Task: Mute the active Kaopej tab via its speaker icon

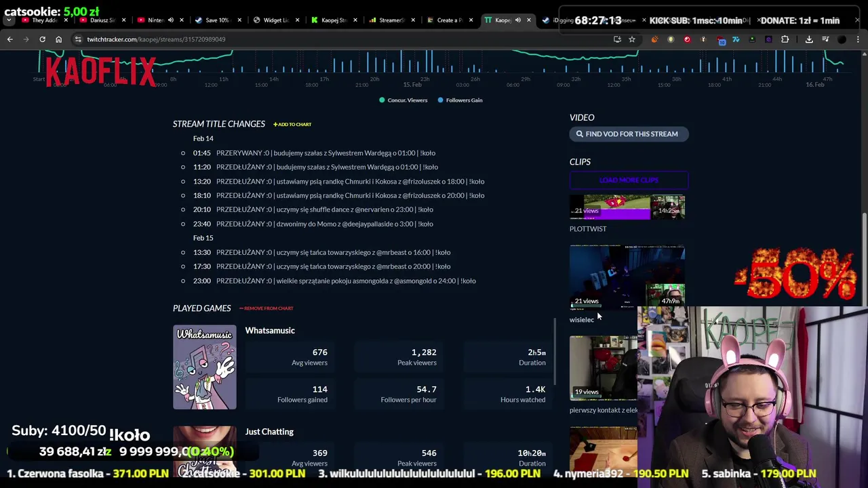Action: [517, 20]
